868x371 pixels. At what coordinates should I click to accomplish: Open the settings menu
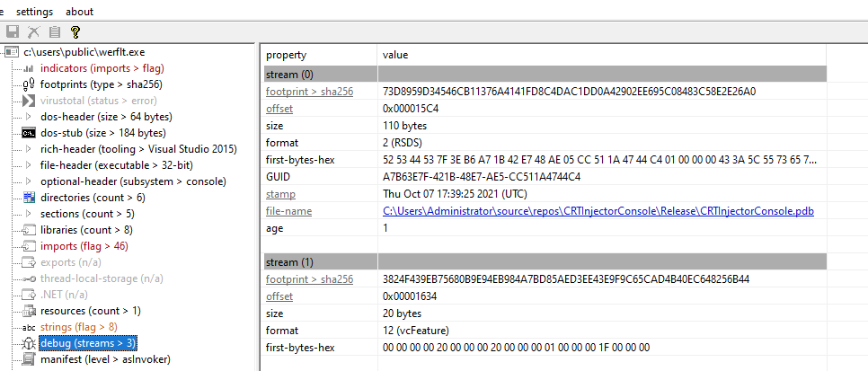pyautogui.click(x=34, y=12)
